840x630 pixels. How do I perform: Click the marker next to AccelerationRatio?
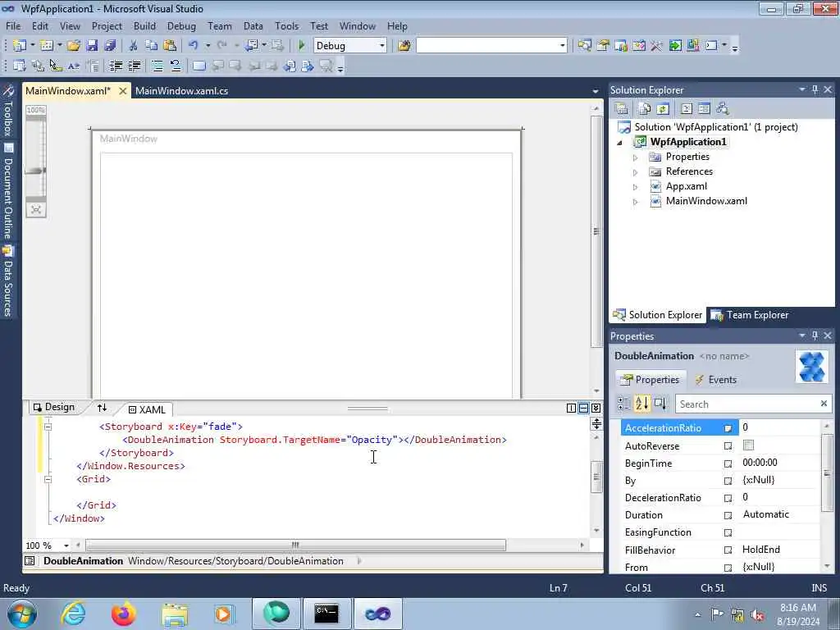pyautogui.click(x=728, y=428)
